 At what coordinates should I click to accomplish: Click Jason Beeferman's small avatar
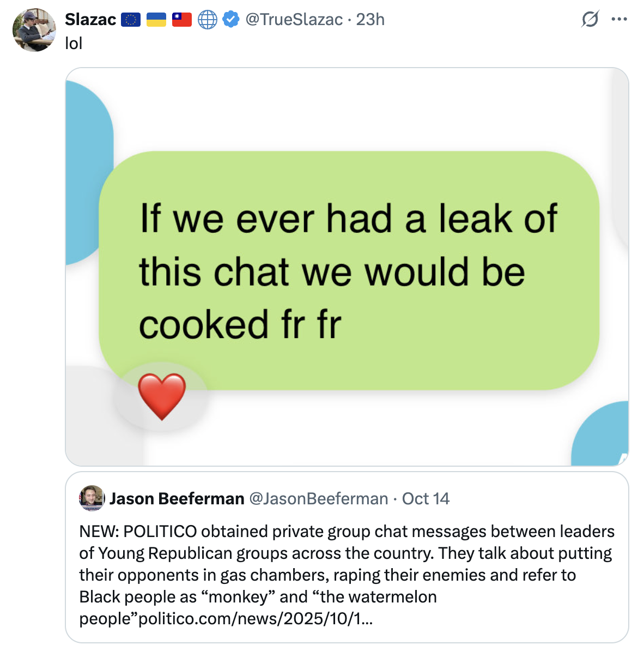92,498
